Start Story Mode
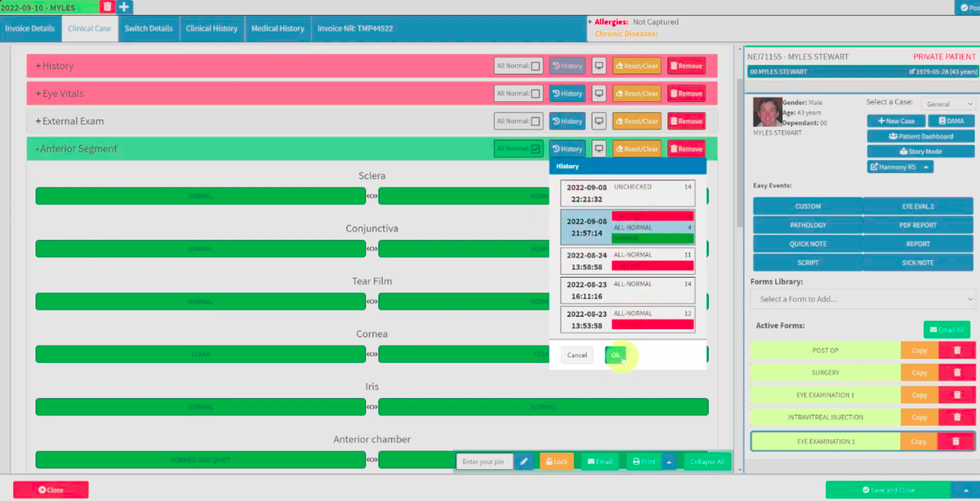 click(x=920, y=151)
